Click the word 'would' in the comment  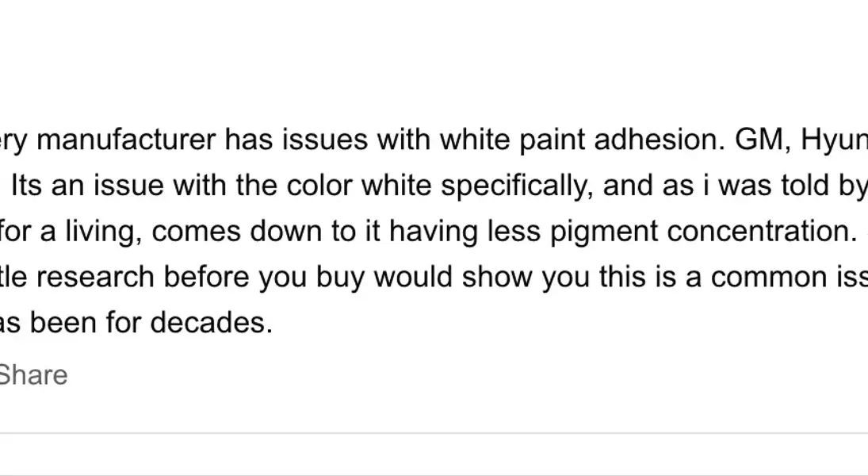[x=413, y=277]
